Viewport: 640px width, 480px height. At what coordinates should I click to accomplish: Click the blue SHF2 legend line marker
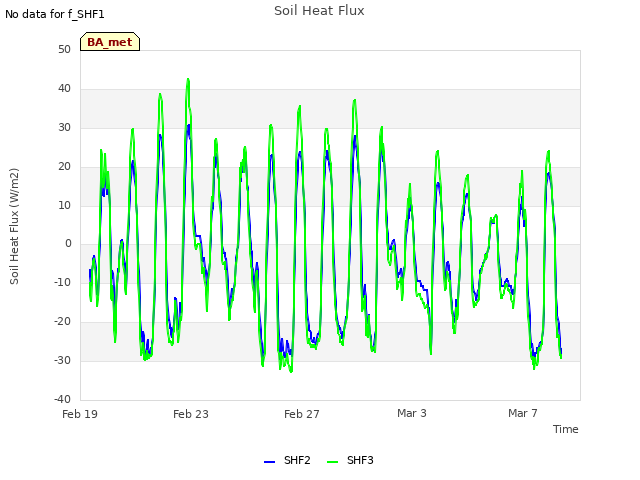(x=269, y=462)
